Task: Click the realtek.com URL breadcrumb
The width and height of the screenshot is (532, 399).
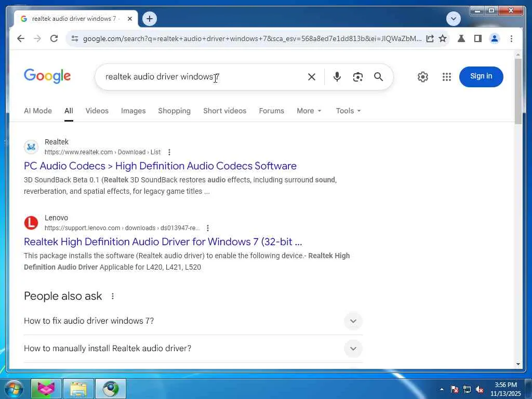Action: (102, 152)
